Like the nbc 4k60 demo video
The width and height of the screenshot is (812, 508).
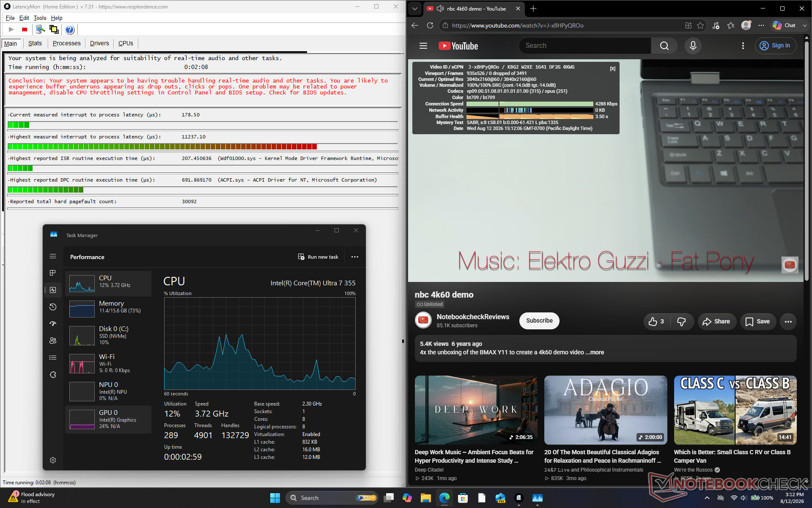click(656, 322)
